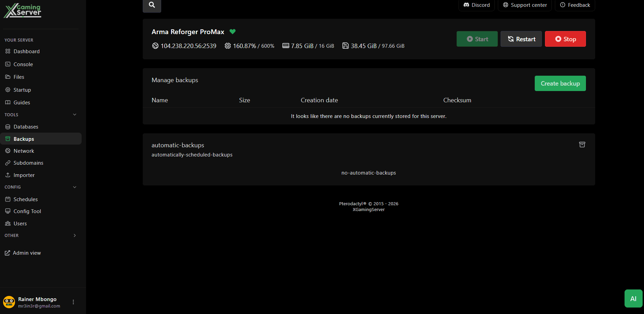Create a new backup

point(560,83)
